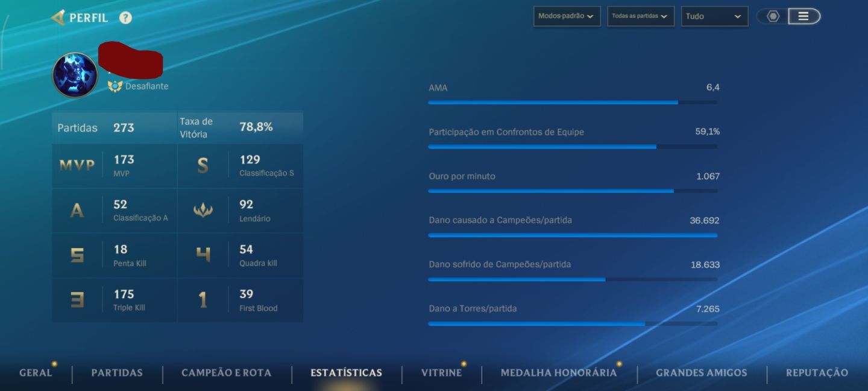The height and width of the screenshot is (391, 868).
Task: Click the Desafiante rank emblem icon
Action: point(115,86)
